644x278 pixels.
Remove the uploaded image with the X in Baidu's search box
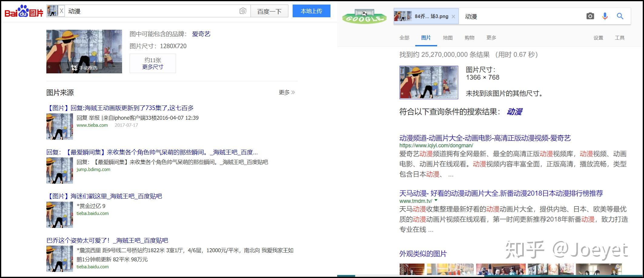click(62, 10)
